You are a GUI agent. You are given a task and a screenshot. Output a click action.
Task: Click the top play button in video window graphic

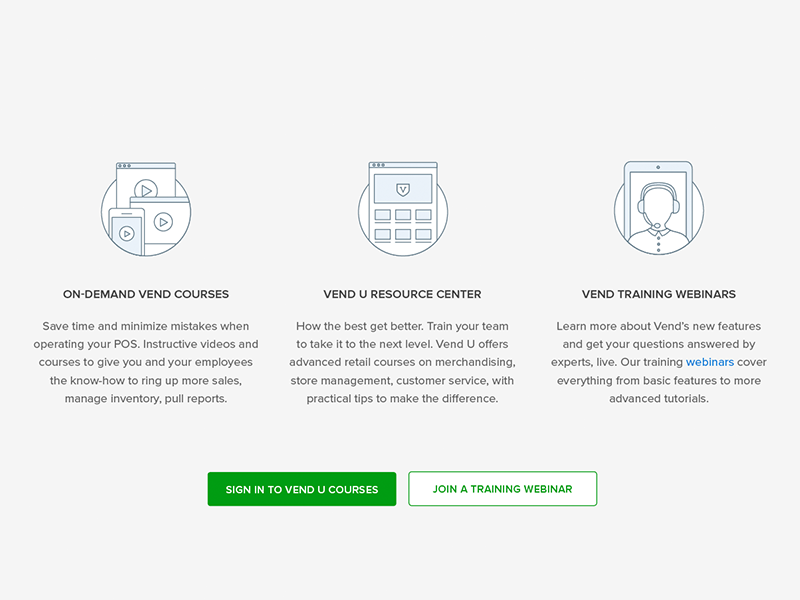tap(146, 190)
